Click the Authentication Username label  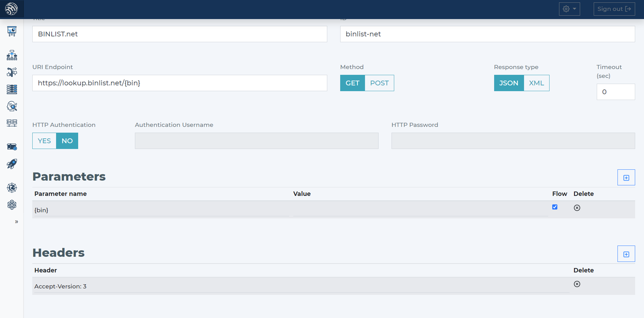click(174, 125)
